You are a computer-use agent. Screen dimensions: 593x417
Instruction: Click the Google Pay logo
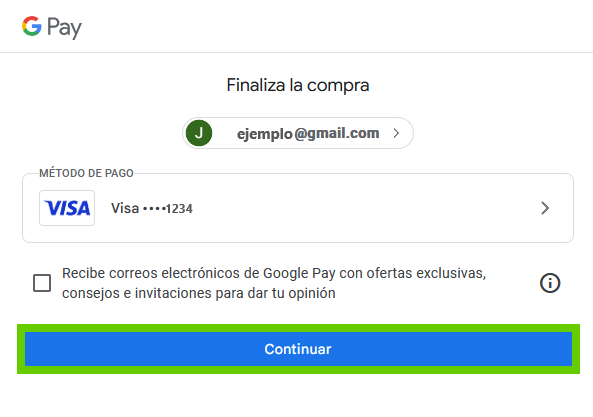point(52,27)
